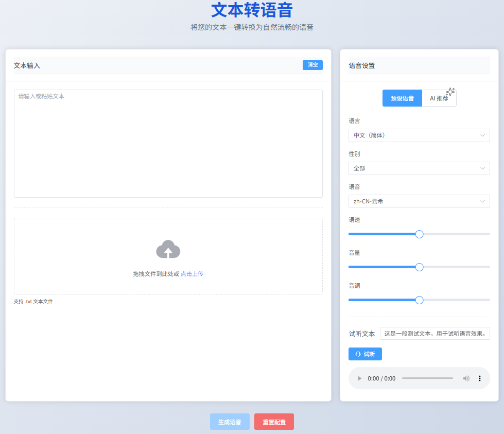Image resolution: width=504 pixels, height=434 pixels.
Task: Click the AI sparkle star icon
Action: (x=450, y=92)
